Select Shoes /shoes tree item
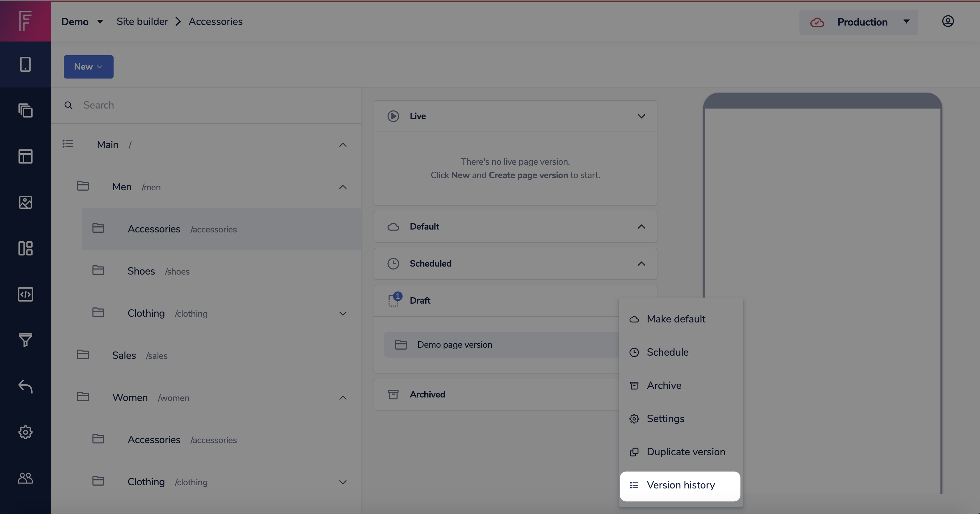Viewport: 980px width, 514px height. [221, 271]
